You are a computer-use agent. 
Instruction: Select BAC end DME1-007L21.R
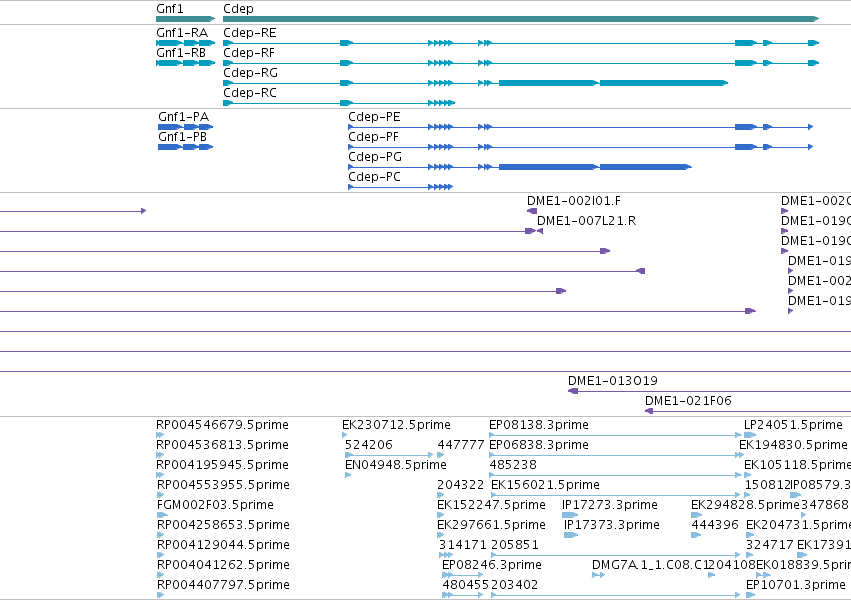click(x=586, y=221)
